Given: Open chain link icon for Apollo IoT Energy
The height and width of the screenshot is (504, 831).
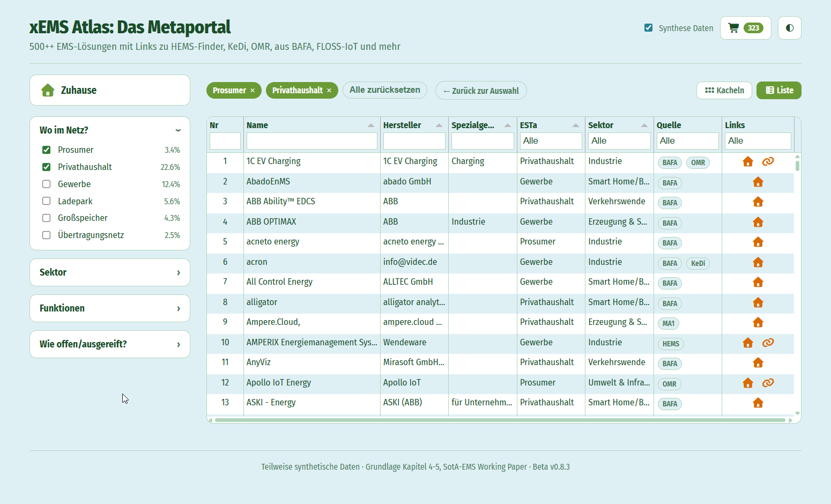Looking at the screenshot, I should 768,383.
